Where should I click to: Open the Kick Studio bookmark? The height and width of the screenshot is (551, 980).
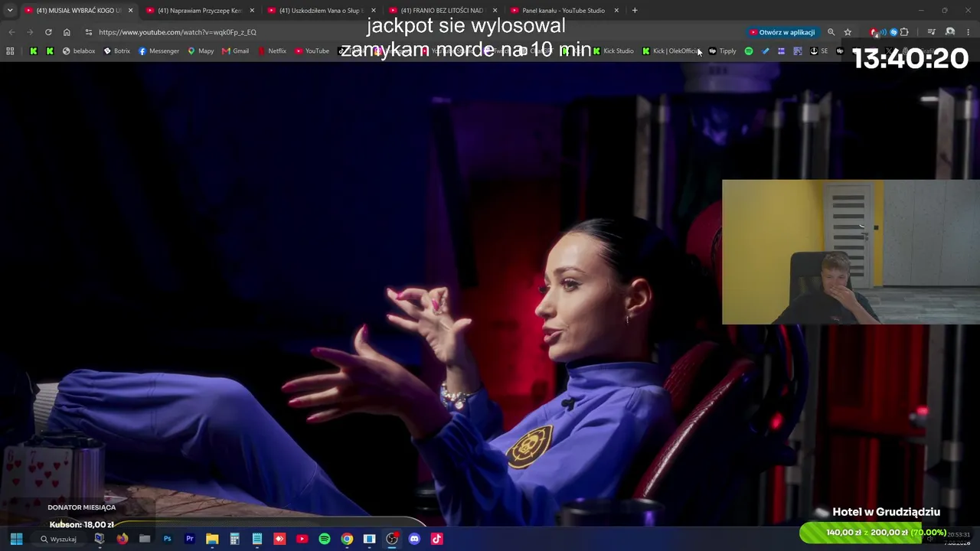coord(613,51)
